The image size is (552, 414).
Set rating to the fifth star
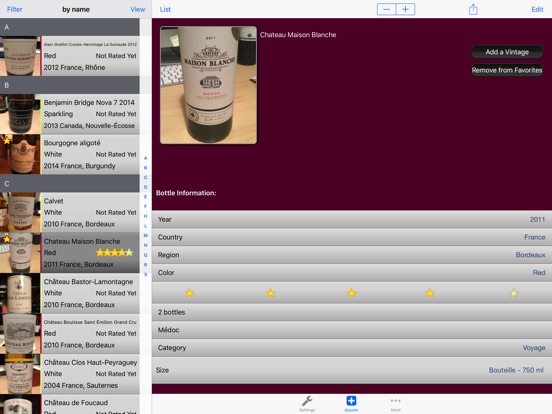(x=514, y=293)
